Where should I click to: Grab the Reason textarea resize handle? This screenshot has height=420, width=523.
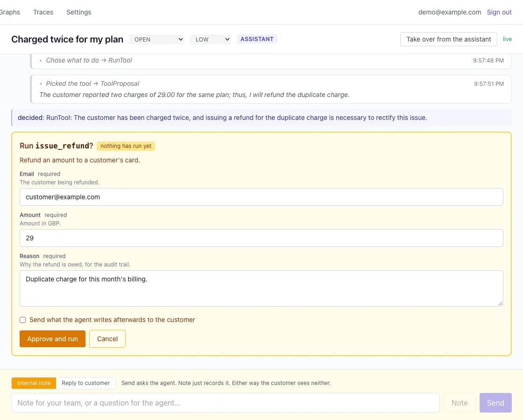tap(500, 304)
